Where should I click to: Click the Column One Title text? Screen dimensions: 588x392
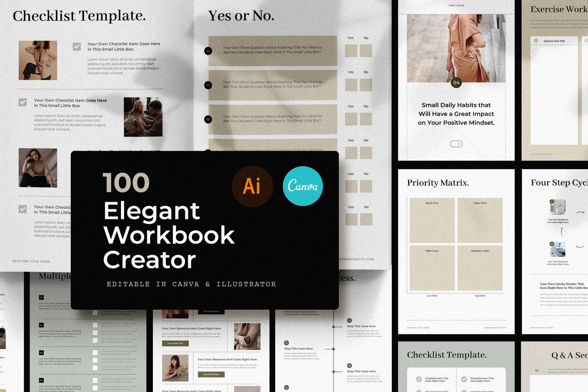pos(554,41)
